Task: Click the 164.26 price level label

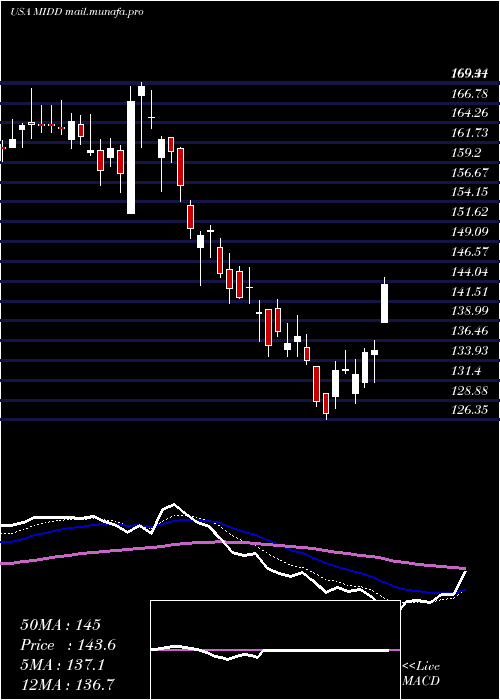Action: [x=470, y=113]
